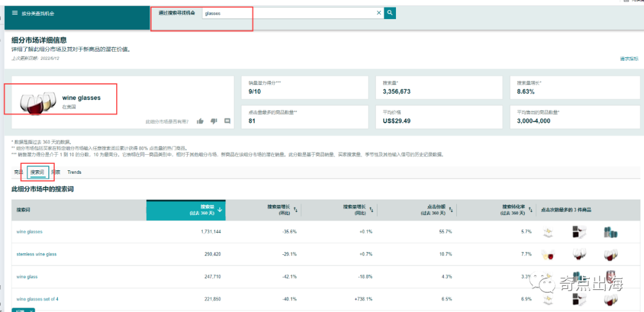
Task: Click the 3,356,673 search volume value
Action: point(397,92)
